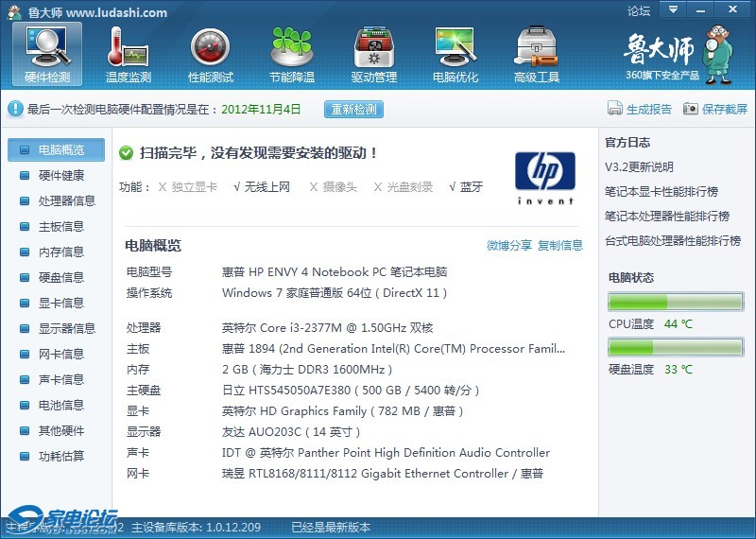The image size is (756, 539).
Task: Open the V3.2更新说明 update notes link
Action: coord(639,167)
